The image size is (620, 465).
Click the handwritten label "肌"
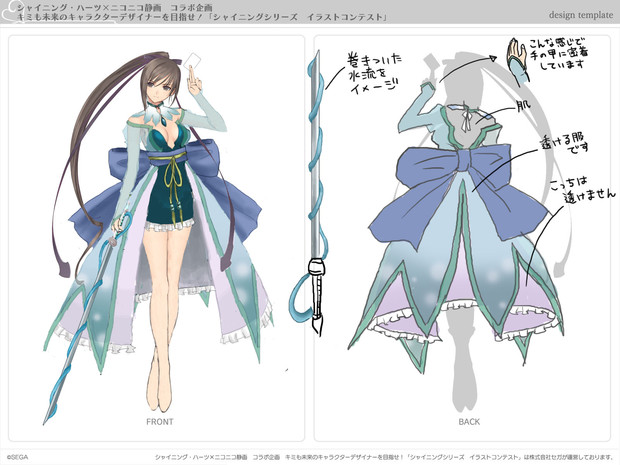coord(524,106)
